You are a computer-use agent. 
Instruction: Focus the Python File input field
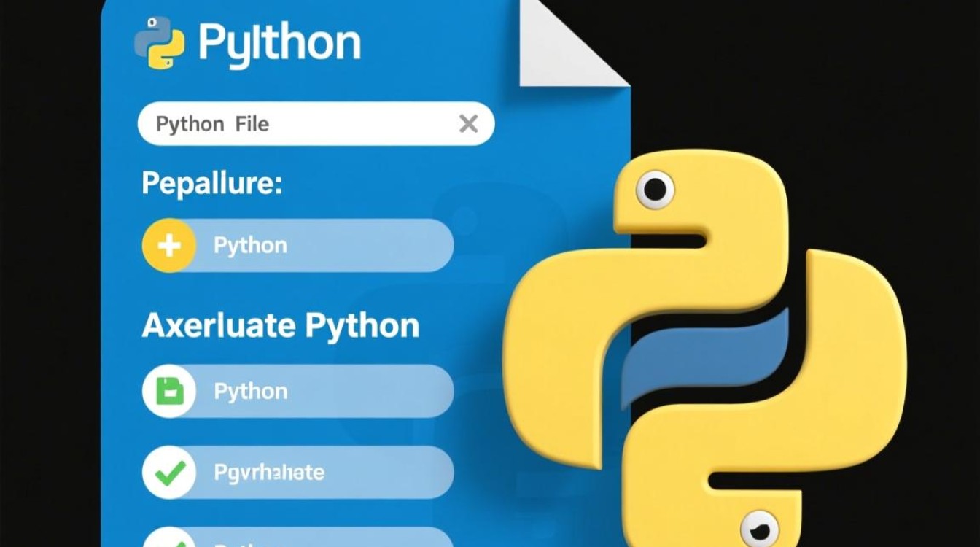[x=316, y=123]
